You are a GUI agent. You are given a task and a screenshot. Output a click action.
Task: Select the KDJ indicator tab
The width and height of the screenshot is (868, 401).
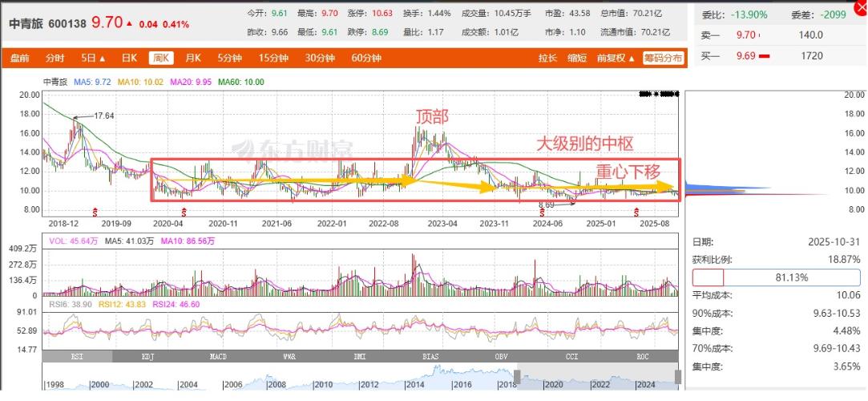point(147,357)
